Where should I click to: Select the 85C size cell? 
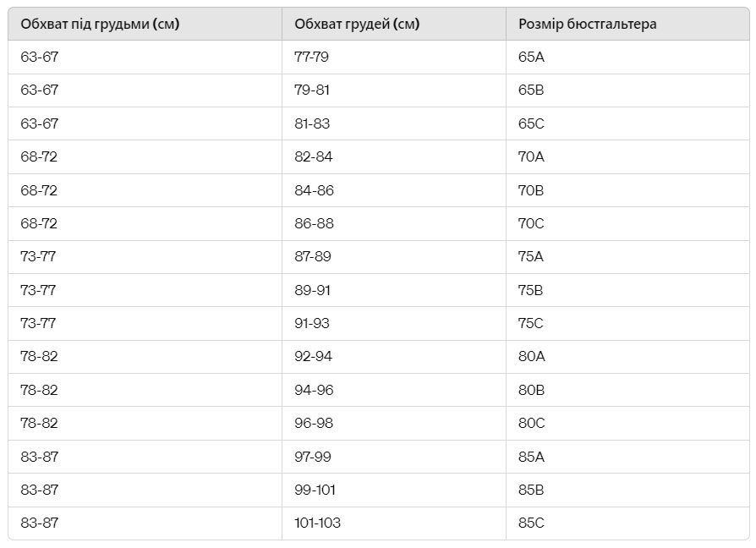[531, 523]
